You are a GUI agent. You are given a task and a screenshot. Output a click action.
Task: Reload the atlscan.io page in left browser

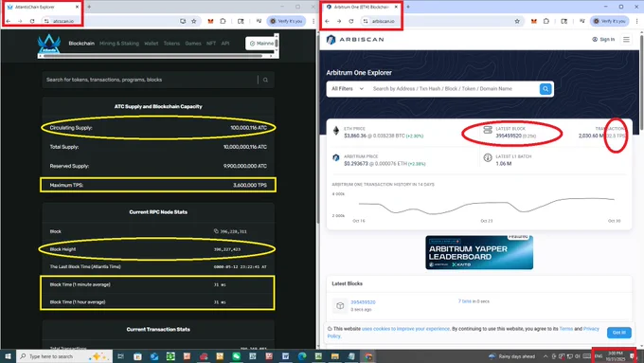tap(32, 21)
